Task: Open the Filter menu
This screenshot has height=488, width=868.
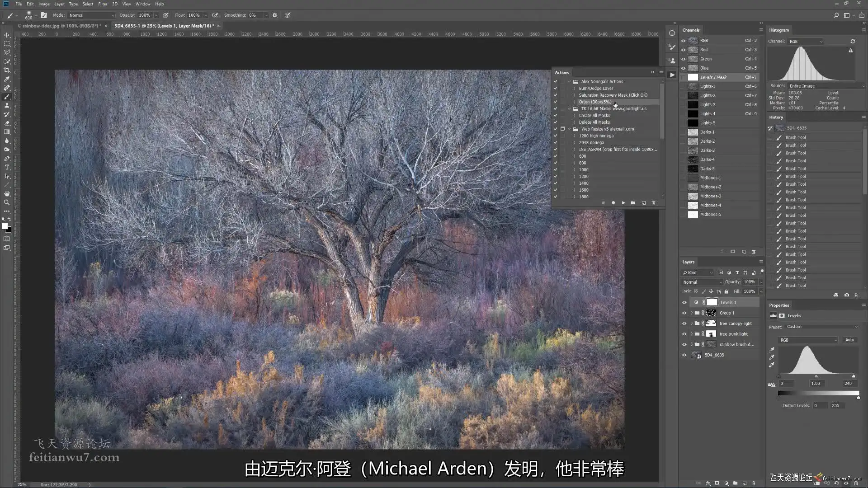Action: (x=103, y=4)
